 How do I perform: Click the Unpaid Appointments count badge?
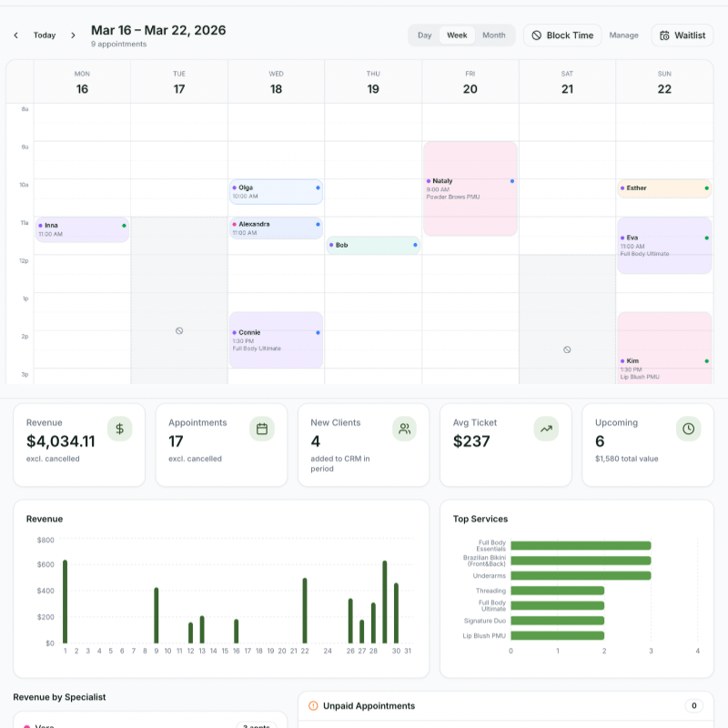[x=694, y=705]
